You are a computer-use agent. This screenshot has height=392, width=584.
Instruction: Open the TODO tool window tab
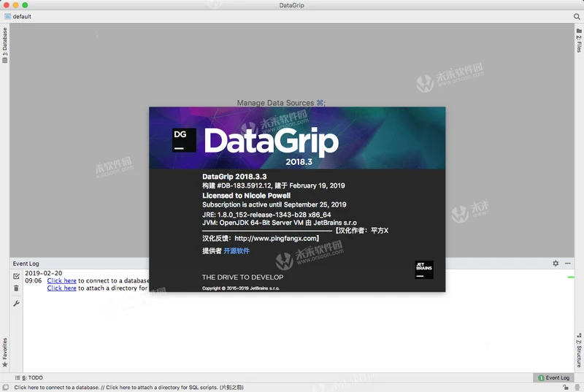(x=29, y=377)
